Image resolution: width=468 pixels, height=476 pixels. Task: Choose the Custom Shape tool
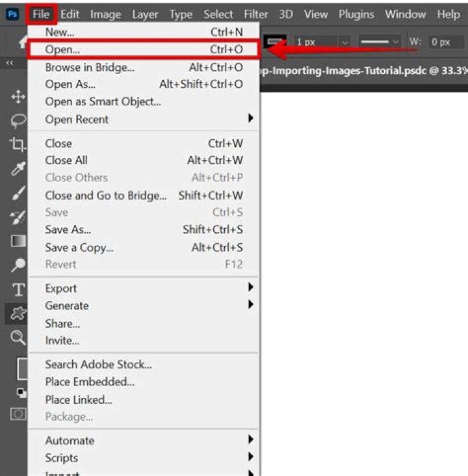[x=18, y=313]
